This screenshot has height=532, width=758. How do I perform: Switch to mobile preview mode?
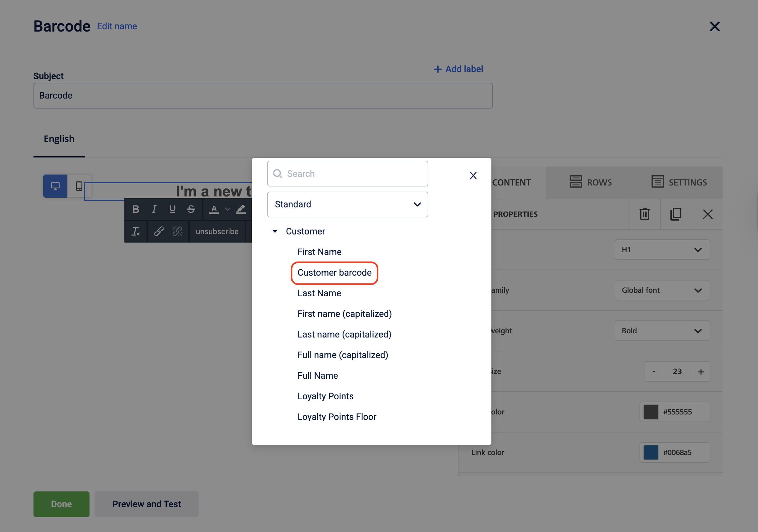[79, 186]
